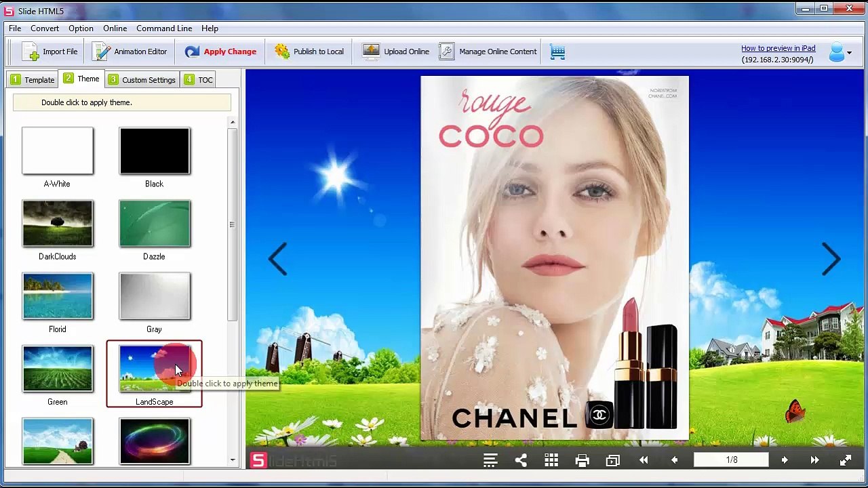Viewport: 868px width, 488px height.
Task: Toggle fullscreen mode
Action: pos(845,461)
